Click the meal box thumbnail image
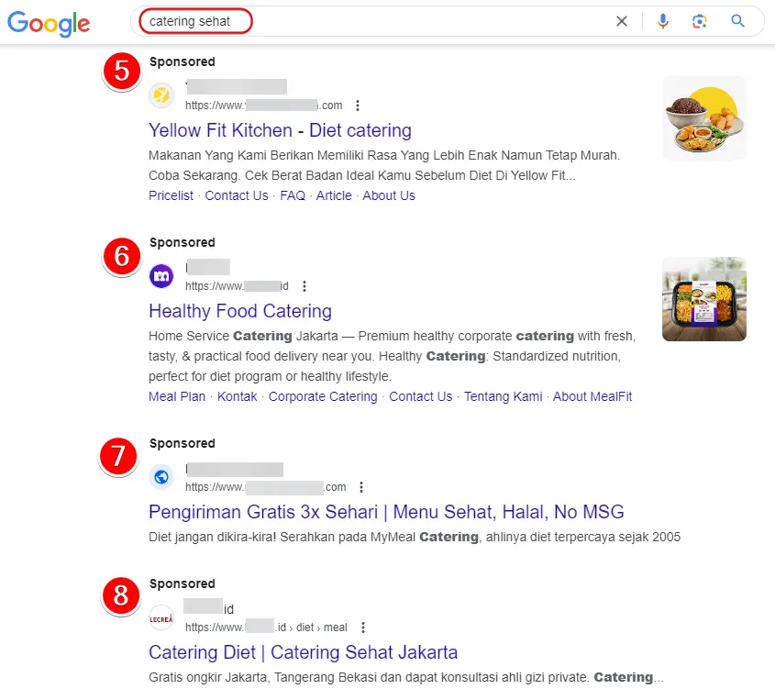 point(703,298)
